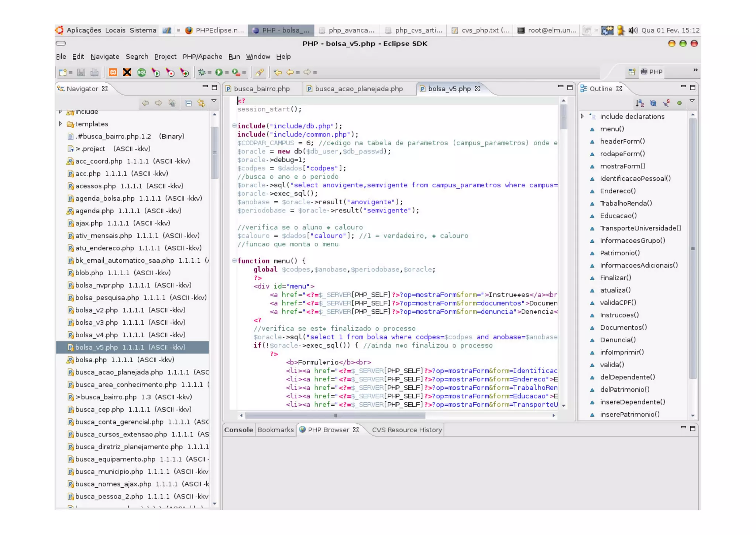756x535 pixels.
Task: Toggle Hide Fields in Outline toolbar
Action: tap(653, 103)
